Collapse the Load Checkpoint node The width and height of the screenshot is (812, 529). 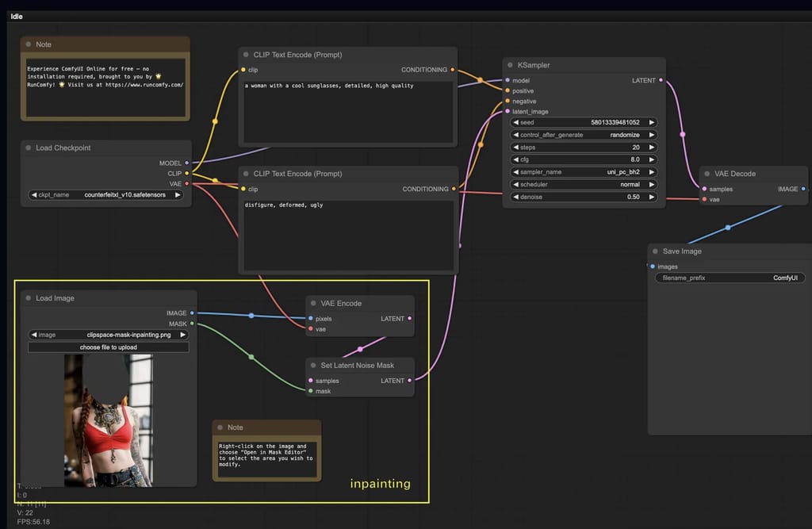(28, 148)
